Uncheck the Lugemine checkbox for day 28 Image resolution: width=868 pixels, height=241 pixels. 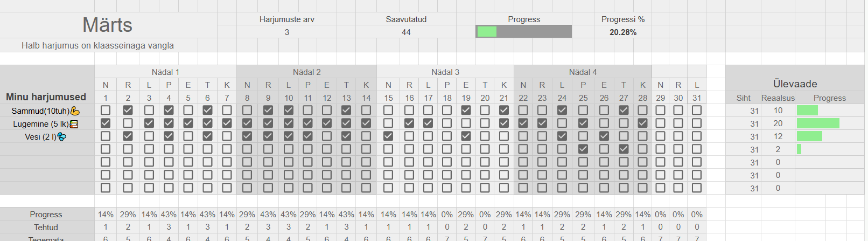pos(642,123)
